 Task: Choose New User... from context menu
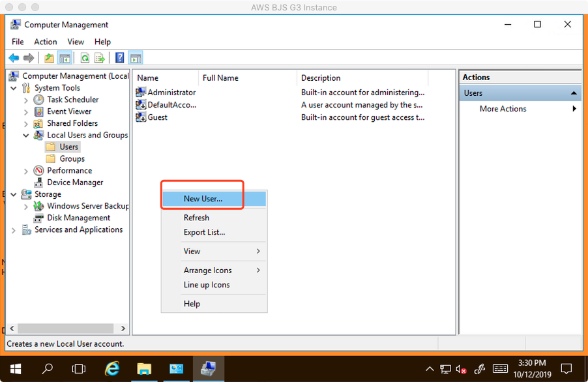203,199
